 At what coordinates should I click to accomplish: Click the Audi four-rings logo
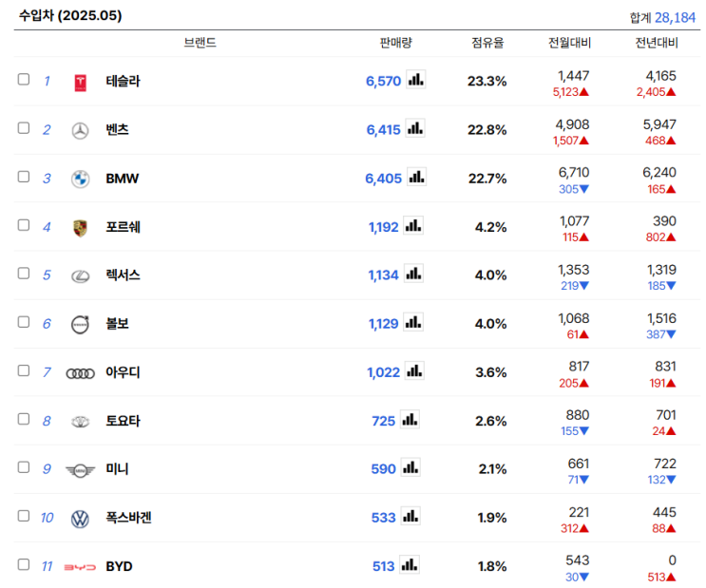click(80, 373)
